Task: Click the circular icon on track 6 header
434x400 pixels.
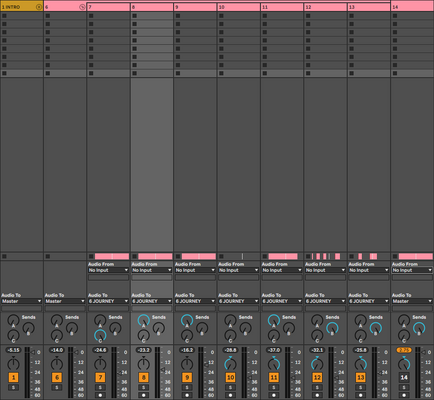Action: pos(82,7)
